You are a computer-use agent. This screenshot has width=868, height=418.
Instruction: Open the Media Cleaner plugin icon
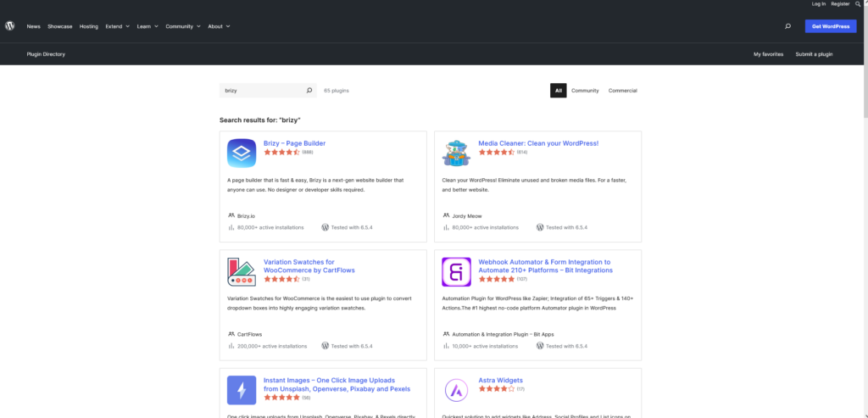tap(456, 153)
